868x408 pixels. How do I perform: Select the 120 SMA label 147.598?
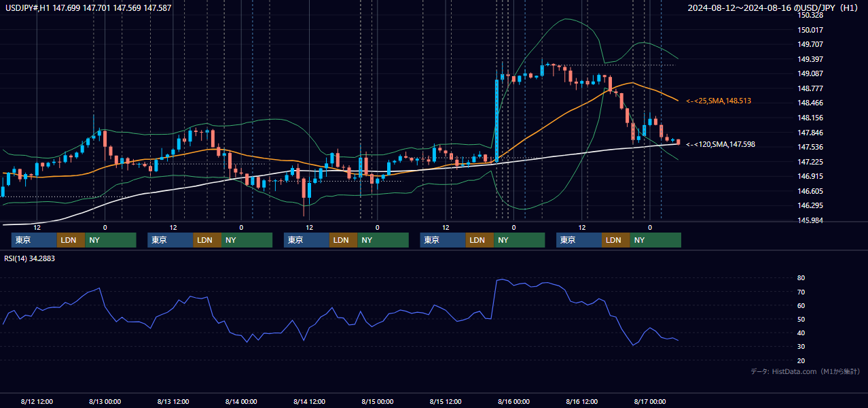tap(721, 144)
